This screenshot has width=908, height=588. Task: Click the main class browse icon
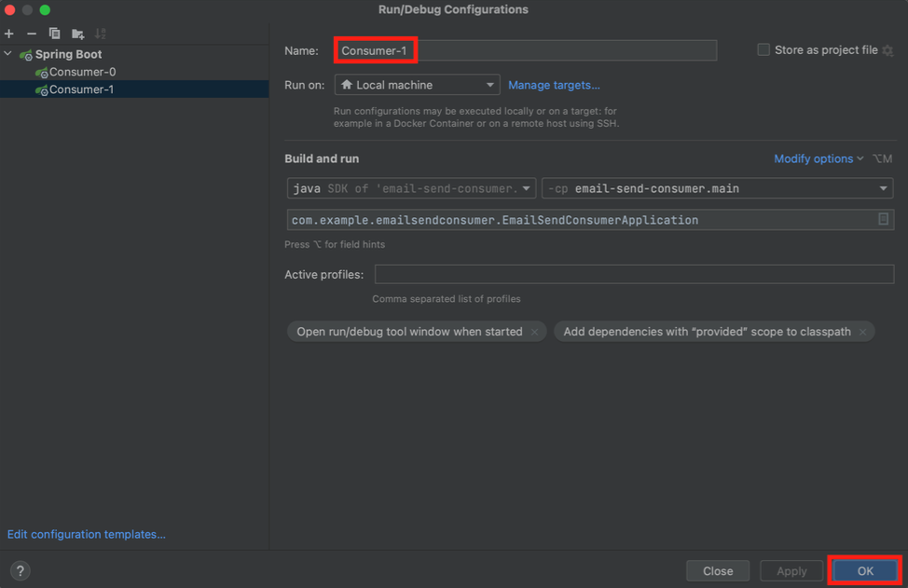click(883, 220)
